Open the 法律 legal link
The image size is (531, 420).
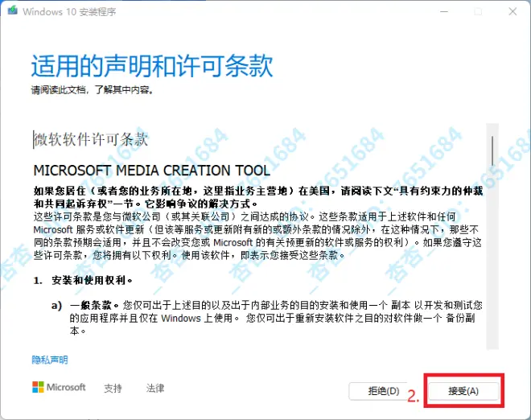point(155,388)
